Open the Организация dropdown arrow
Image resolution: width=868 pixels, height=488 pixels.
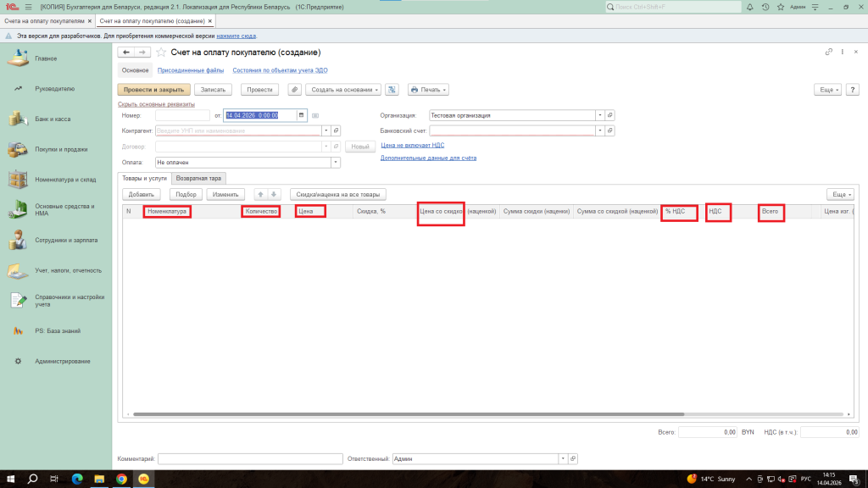(x=599, y=115)
